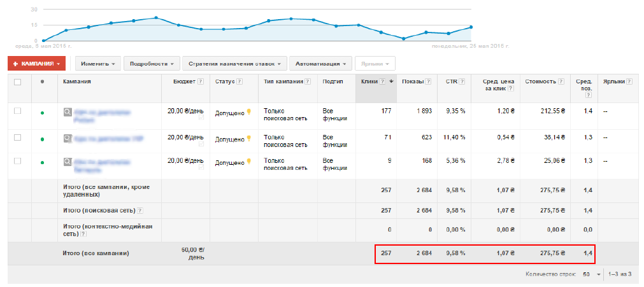Tick checkbox for the 177-clicks campaign row

[17, 111]
